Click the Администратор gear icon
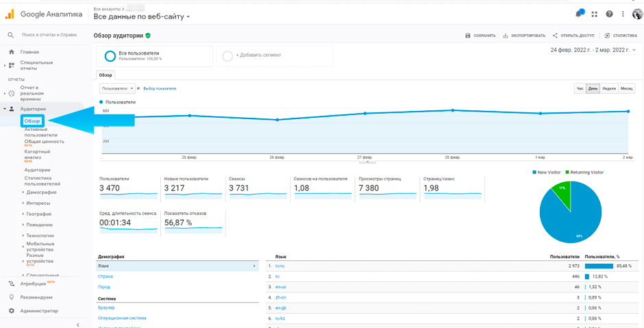 (x=12, y=311)
